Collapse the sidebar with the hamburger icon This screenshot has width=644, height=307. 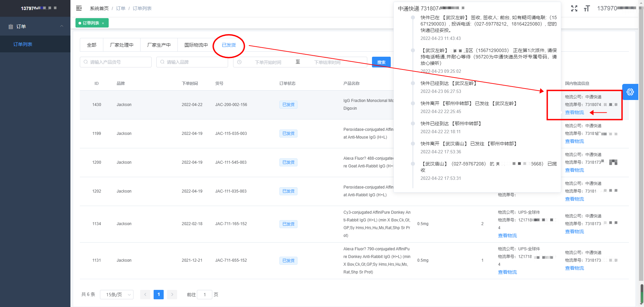pos(79,8)
